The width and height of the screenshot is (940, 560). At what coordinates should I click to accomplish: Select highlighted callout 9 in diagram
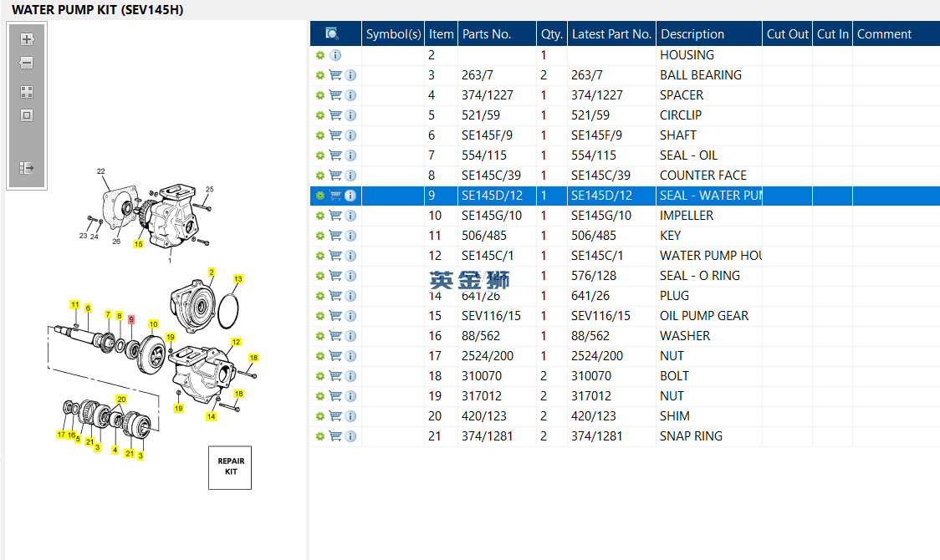tap(131, 320)
